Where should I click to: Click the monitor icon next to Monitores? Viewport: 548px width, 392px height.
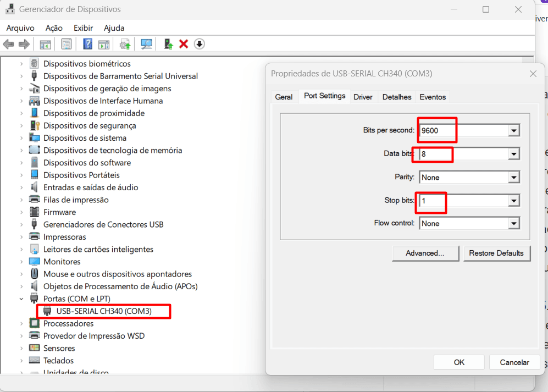(x=34, y=261)
